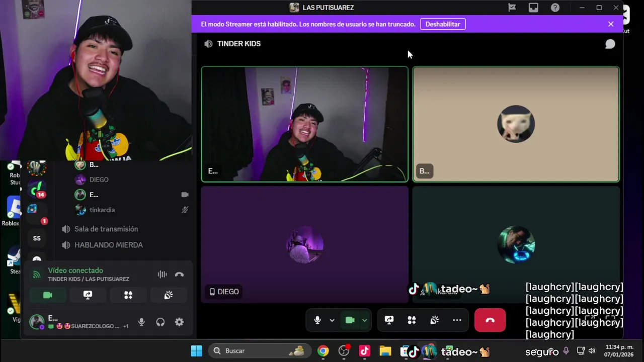Open server icon with 1 notification badge
The height and width of the screenshot is (362, 644).
(x=37, y=213)
